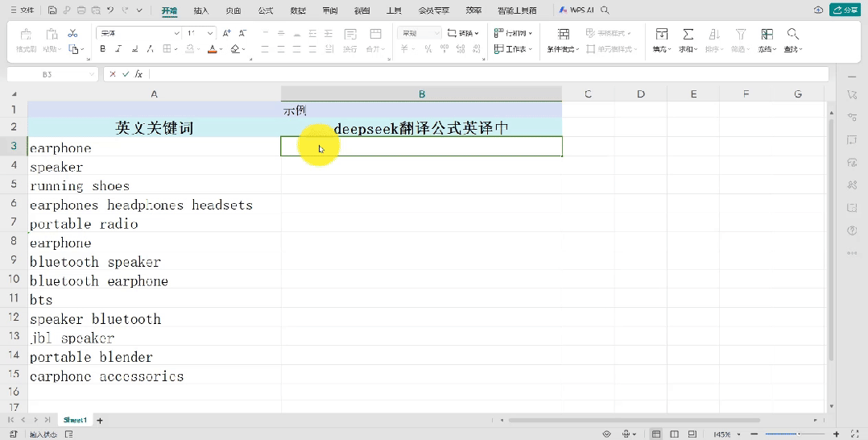Cancel entry with red X in formula bar
The height and width of the screenshot is (440, 868).
click(x=113, y=73)
